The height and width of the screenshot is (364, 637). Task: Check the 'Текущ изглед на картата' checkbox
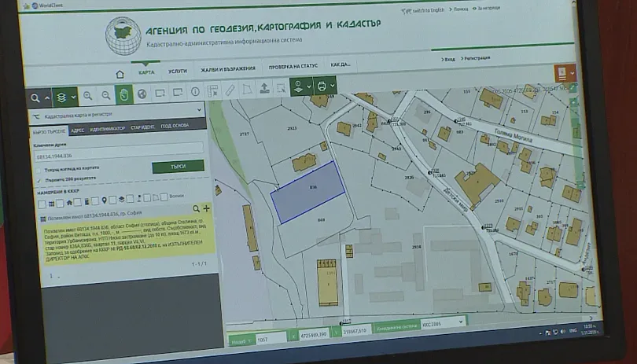(39, 169)
